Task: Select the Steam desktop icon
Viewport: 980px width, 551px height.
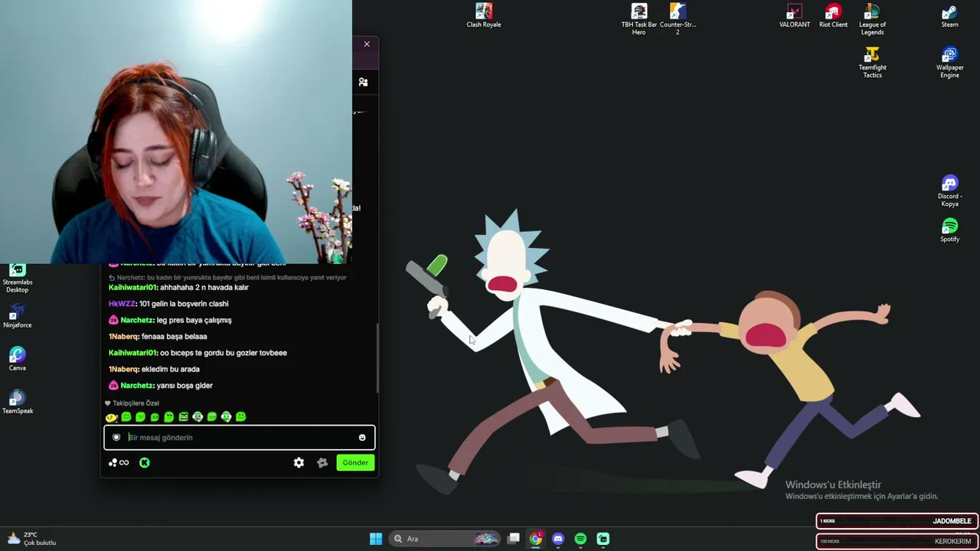Action: click(x=949, y=15)
